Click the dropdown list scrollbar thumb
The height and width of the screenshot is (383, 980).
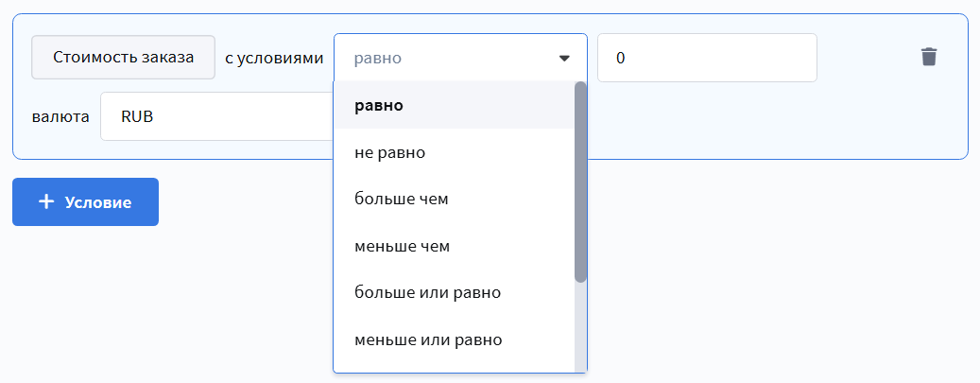[580, 180]
